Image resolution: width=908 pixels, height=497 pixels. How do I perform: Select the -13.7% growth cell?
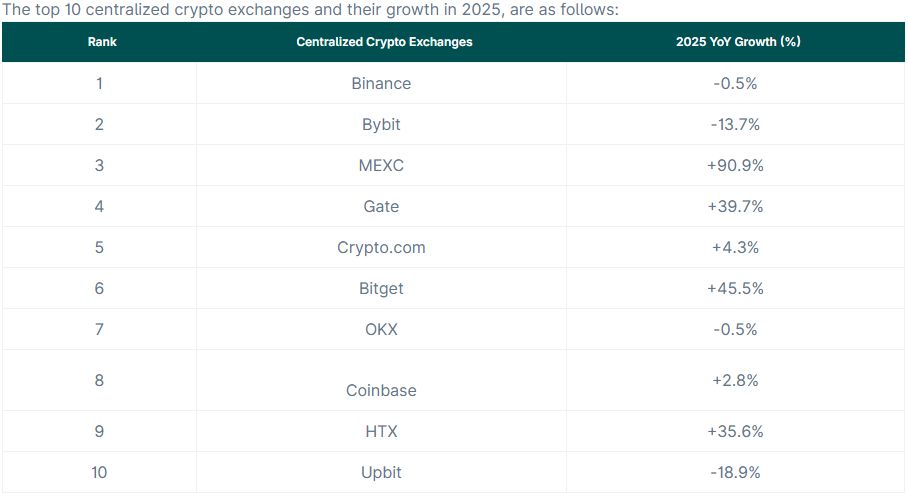(735, 124)
